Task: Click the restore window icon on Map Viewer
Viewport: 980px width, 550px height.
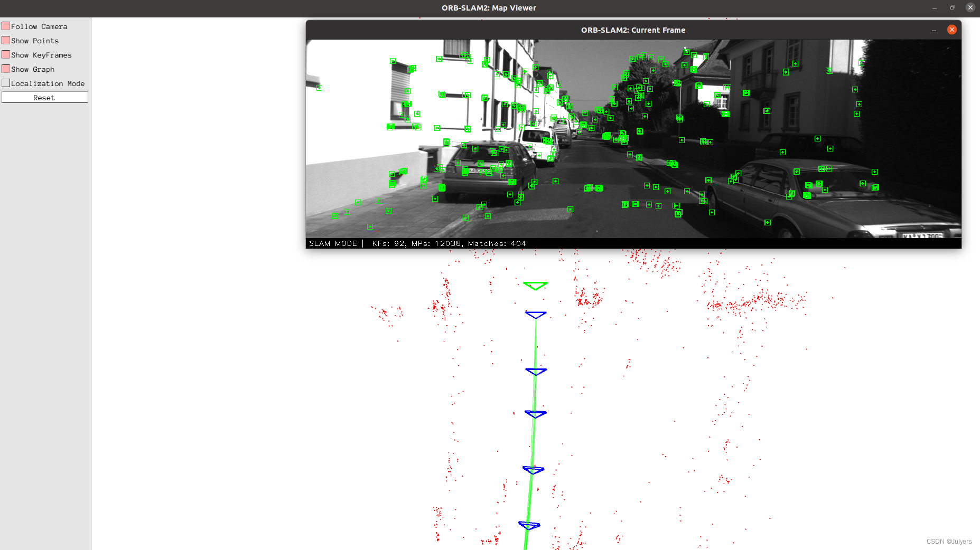Action: 952,7
